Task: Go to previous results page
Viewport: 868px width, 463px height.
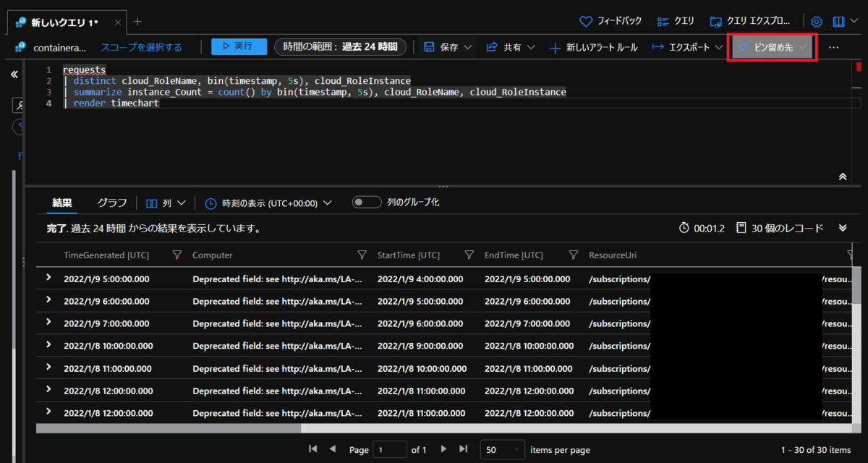Action: tap(333, 449)
